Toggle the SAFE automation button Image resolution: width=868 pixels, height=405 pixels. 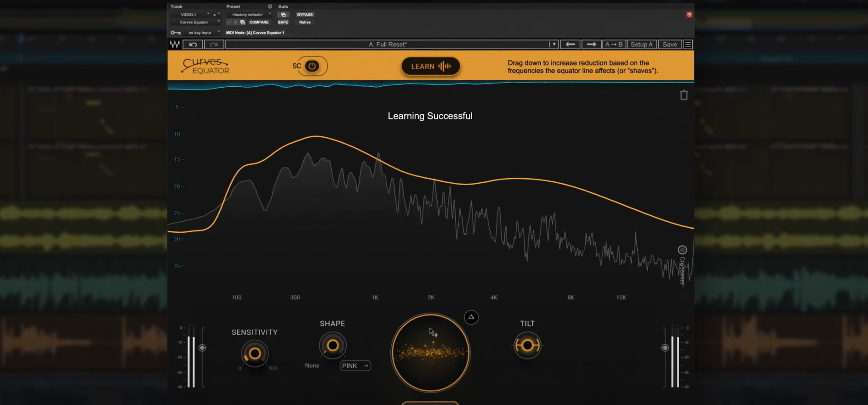click(x=283, y=22)
